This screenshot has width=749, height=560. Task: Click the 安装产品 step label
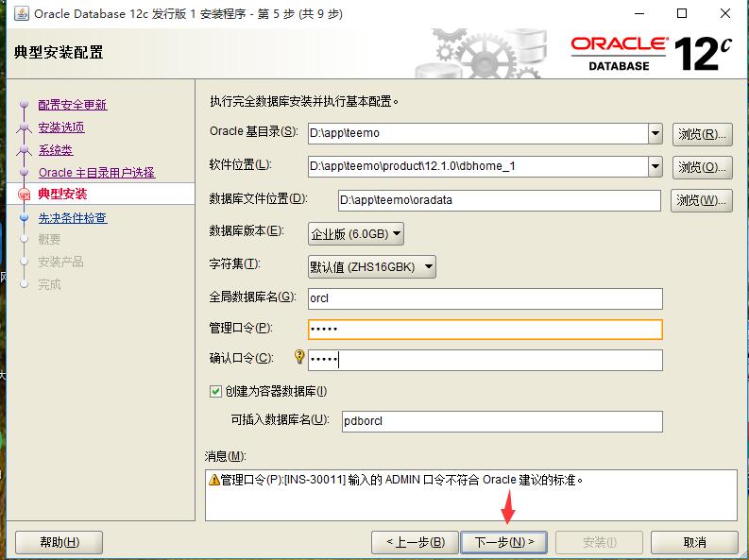coord(60,263)
